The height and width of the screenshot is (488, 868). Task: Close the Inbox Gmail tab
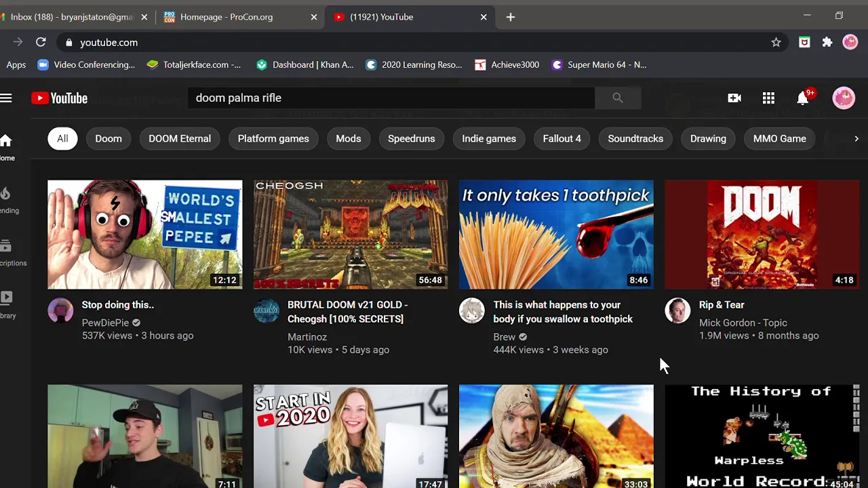click(x=144, y=17)
